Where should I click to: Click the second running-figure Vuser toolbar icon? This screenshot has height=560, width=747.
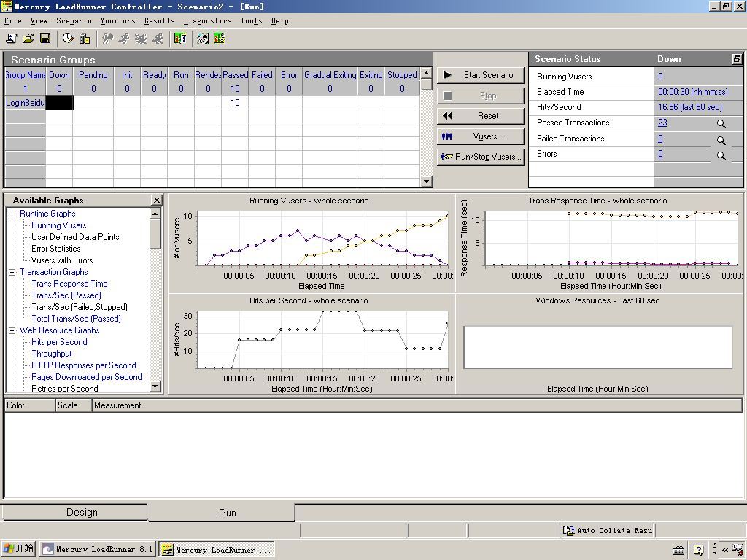pyautogui.click(x=124, y=39)
